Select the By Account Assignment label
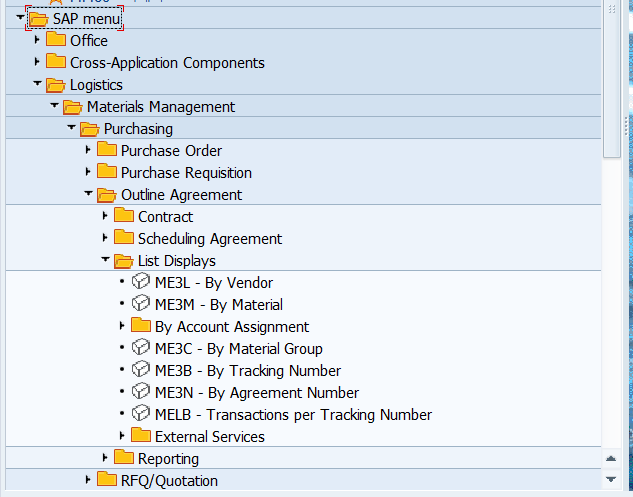 tap(232, 327)
